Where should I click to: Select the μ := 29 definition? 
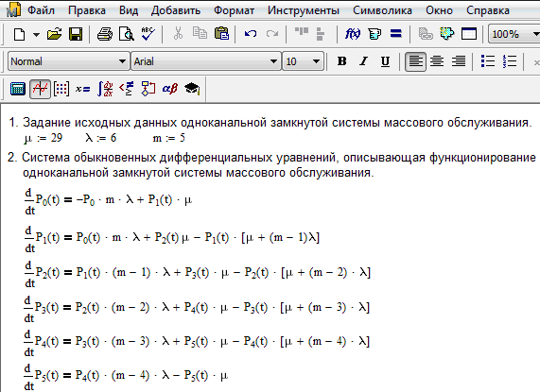click(x=44, y=138)
